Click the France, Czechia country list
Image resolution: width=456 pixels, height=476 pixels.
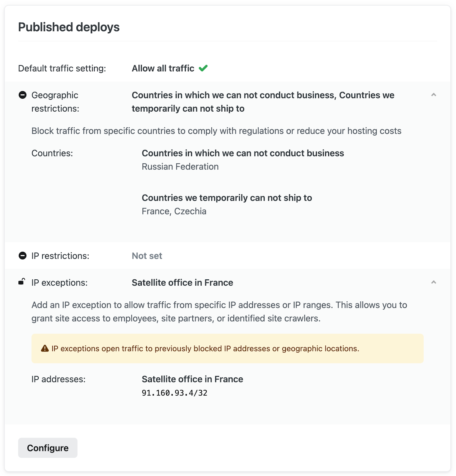coord(174,211)
